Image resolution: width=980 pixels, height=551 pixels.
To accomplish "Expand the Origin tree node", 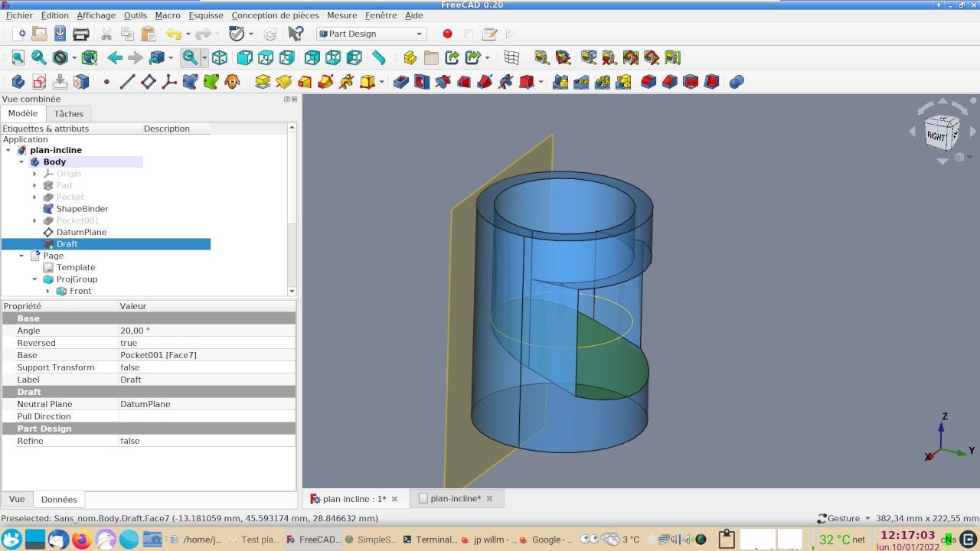I will [34, 174].
